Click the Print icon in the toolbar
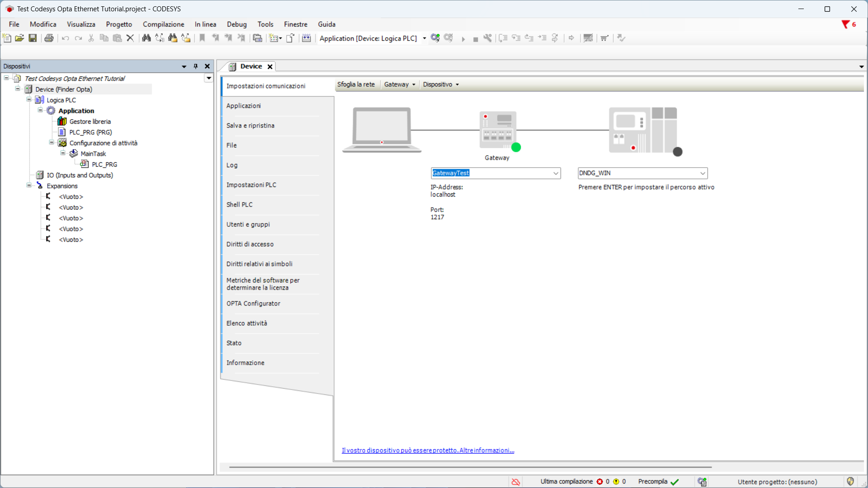 (x=49, y=38)
